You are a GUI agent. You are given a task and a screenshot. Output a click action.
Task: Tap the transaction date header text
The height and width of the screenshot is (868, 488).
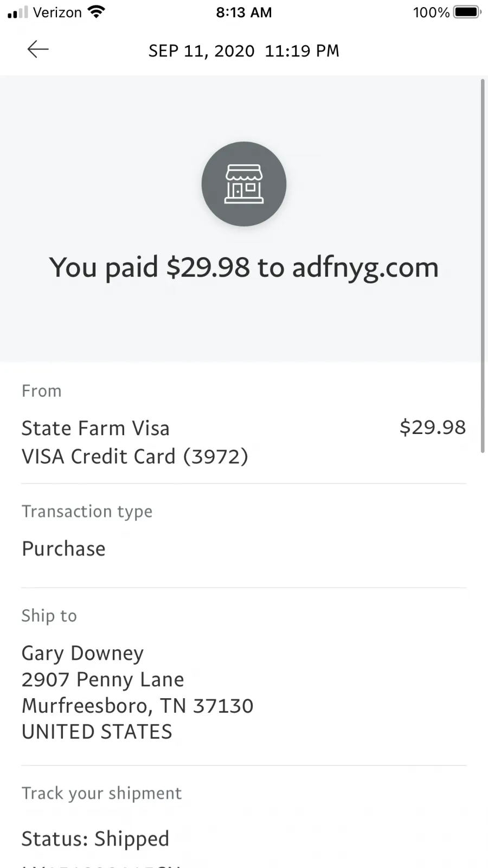coord(244,51)
